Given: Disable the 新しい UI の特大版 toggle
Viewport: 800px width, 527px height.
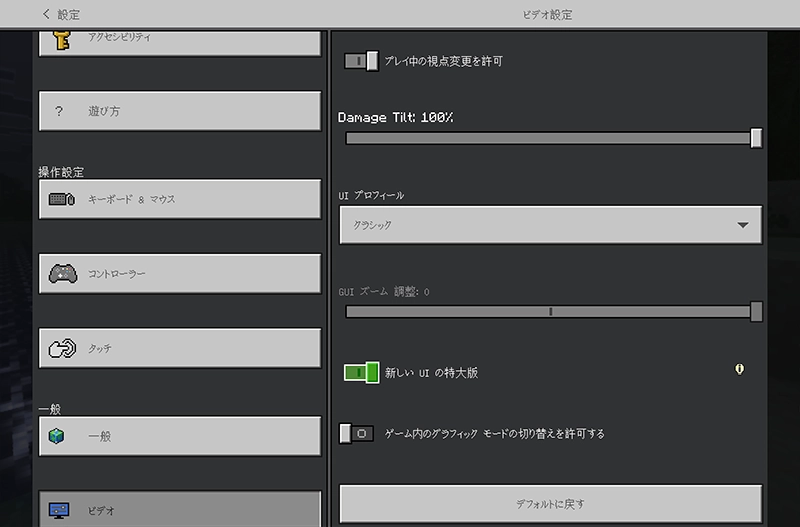Looking at the screenshot, I should [x=361, y=372].
